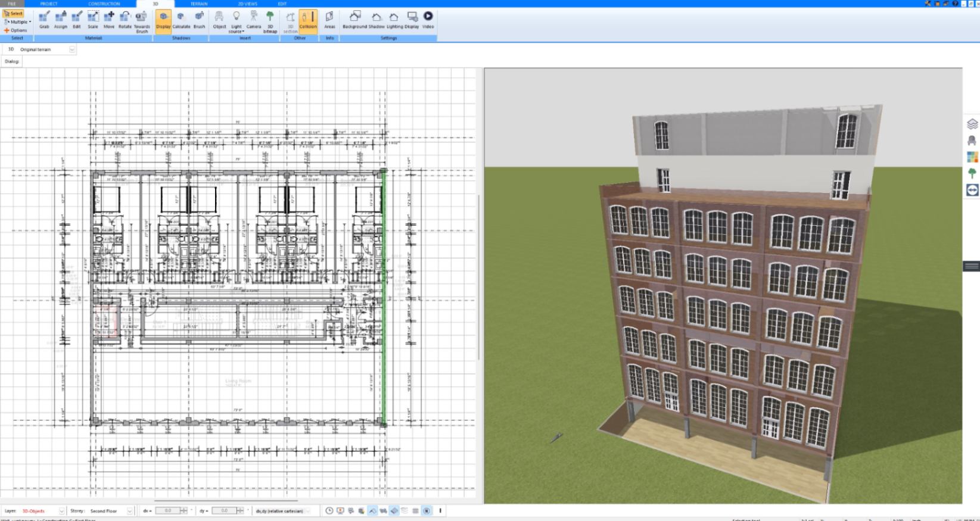Switch to the Terrain ribbon tab
This screenshot has width=980, height=521.
pyautogui.click(x=199, y=4)
